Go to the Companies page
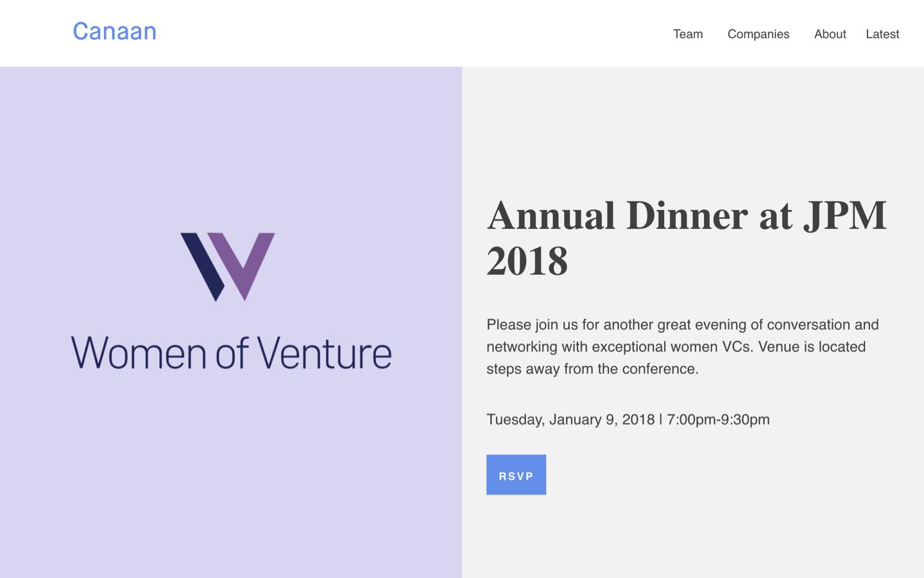The width and height of the screenshot is (924, 578). pyautogui.click(x=758, y=34)
